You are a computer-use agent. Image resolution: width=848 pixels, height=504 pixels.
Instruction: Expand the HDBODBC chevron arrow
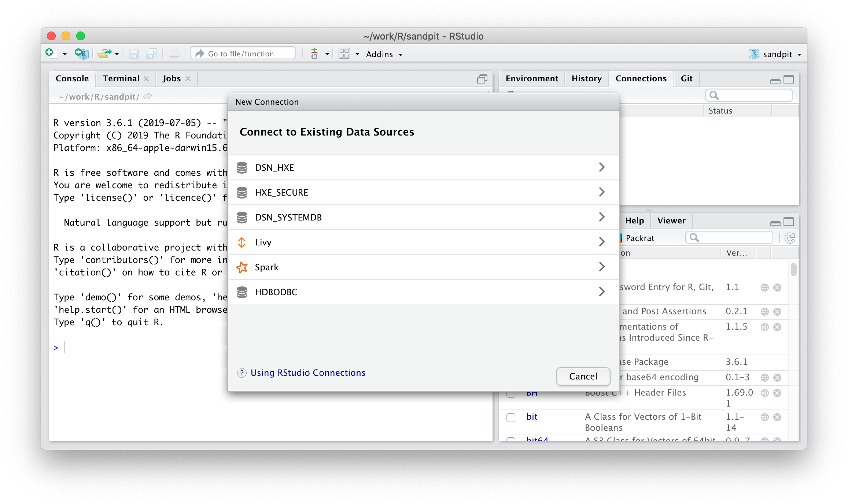click(601, 292)
